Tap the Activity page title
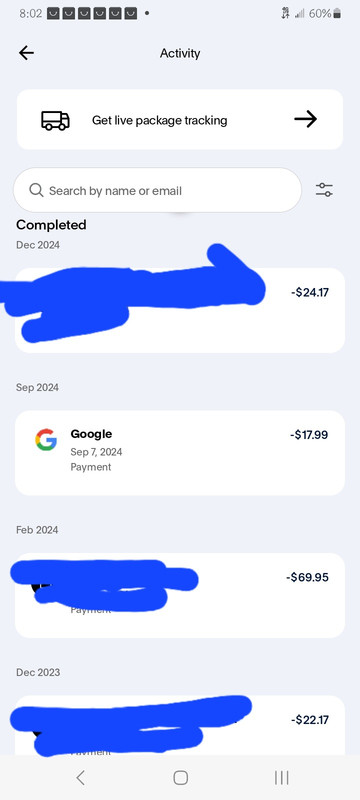This screenshot has height=800, width=360. (180, 53)
